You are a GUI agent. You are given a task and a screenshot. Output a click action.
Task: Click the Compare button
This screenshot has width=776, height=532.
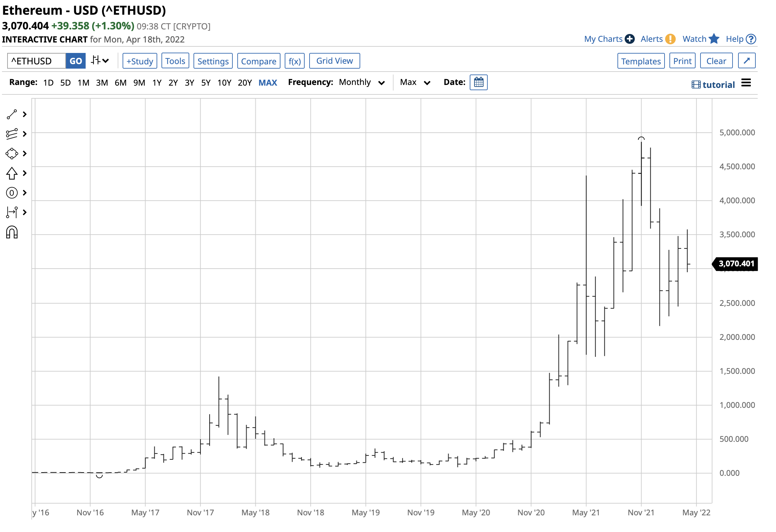click(259, 61)
